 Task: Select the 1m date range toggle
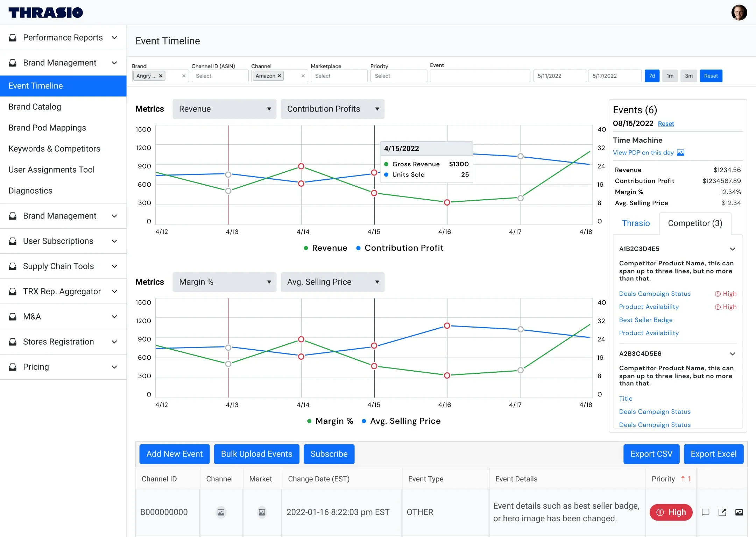point(670,76)
